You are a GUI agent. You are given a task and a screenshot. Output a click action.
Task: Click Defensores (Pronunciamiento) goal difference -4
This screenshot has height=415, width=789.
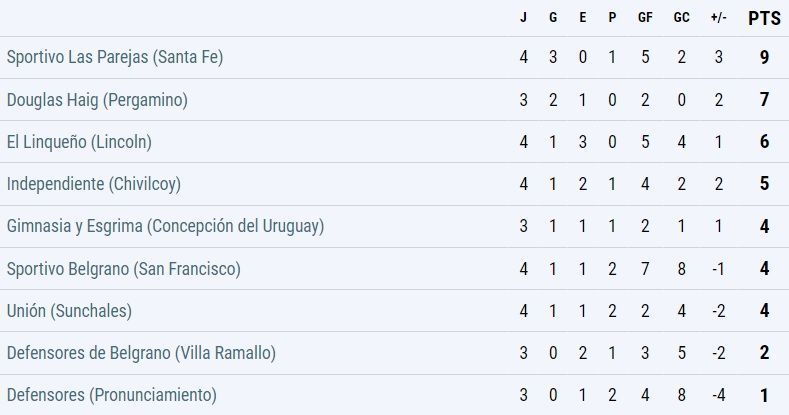pos(717,394)
